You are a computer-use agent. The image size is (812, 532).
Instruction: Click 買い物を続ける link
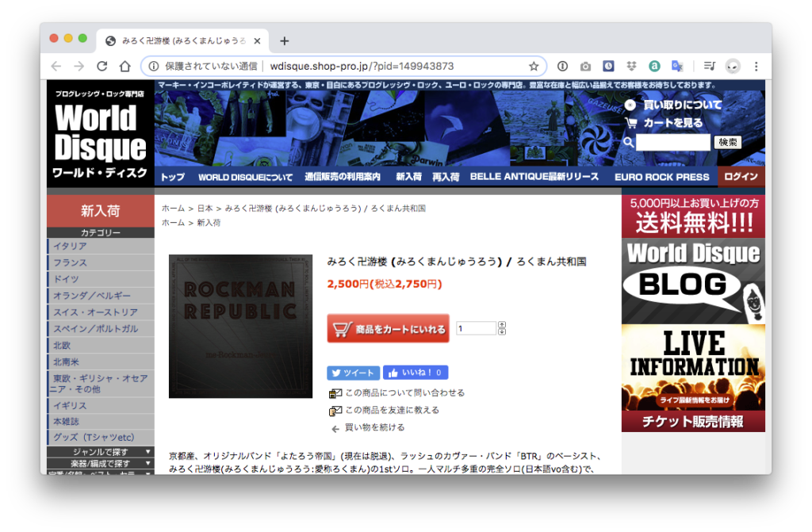[x=375, y=428]
